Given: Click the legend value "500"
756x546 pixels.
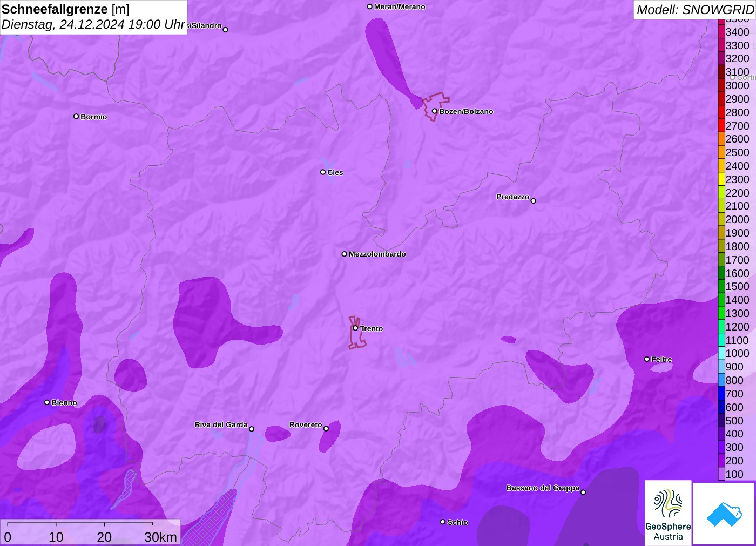Looking at the screenshot, I should tap(734, 421).
